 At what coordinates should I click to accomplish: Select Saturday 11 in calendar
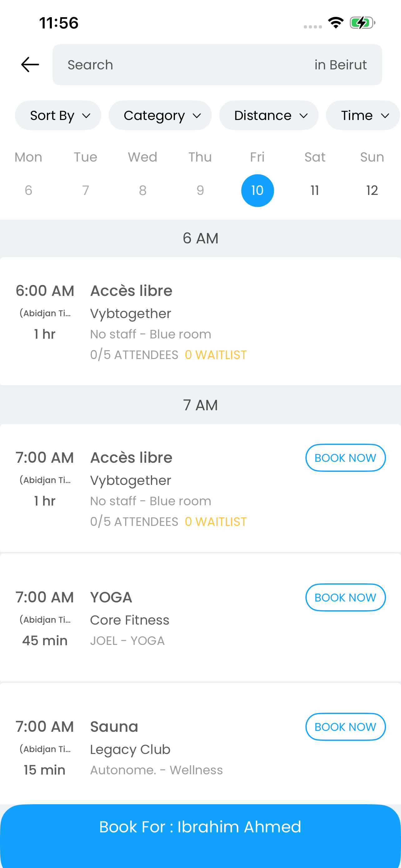pyautogui.click(x=315, y=190)
